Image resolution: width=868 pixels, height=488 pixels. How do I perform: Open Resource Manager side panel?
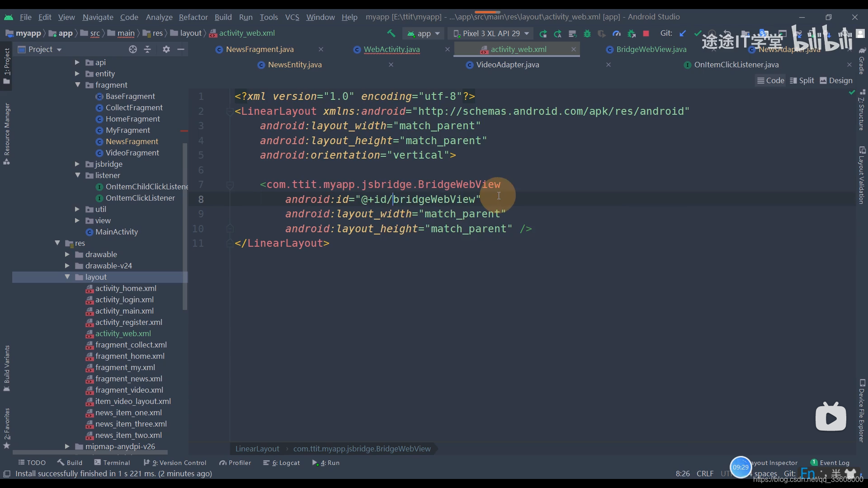pos(7,134)
